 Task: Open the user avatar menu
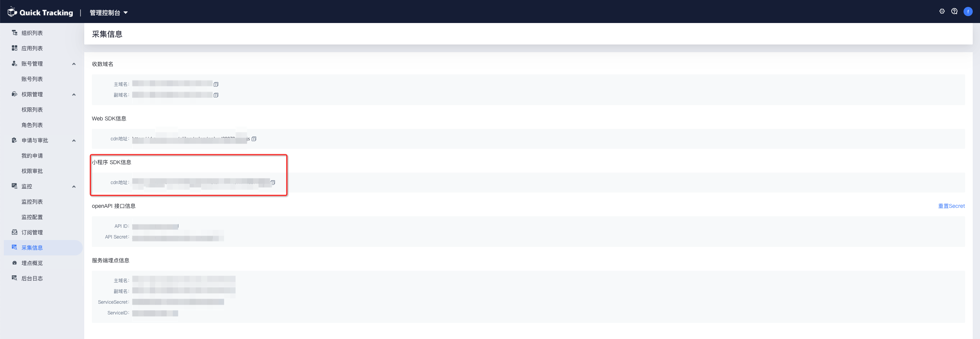pos(968,12)
